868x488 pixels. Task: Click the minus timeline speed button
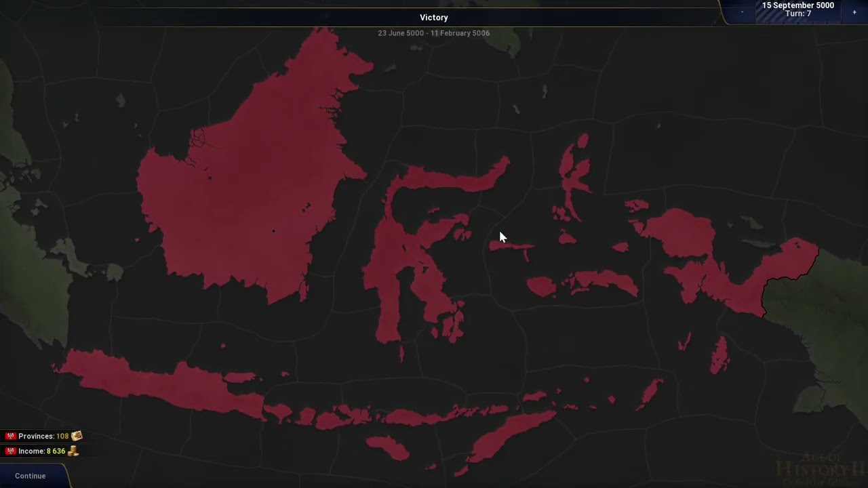pos(742,12)
